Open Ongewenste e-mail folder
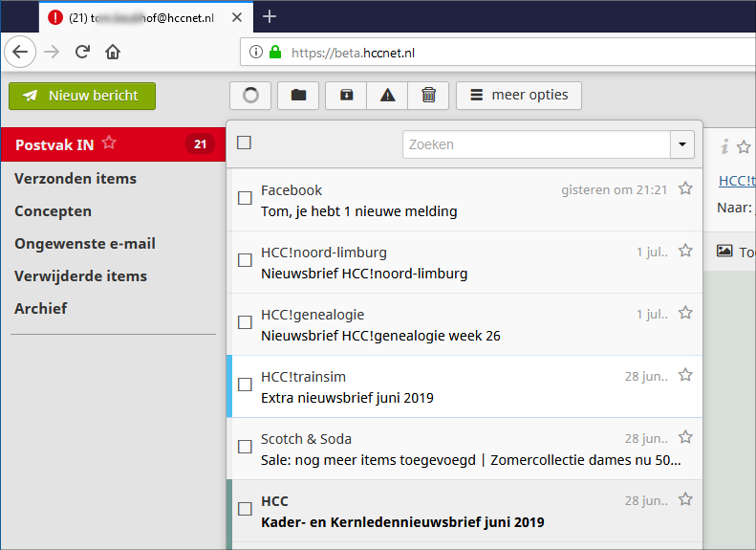Image resolution: width=756 pixels, height=550 pixels. [85, 244]
